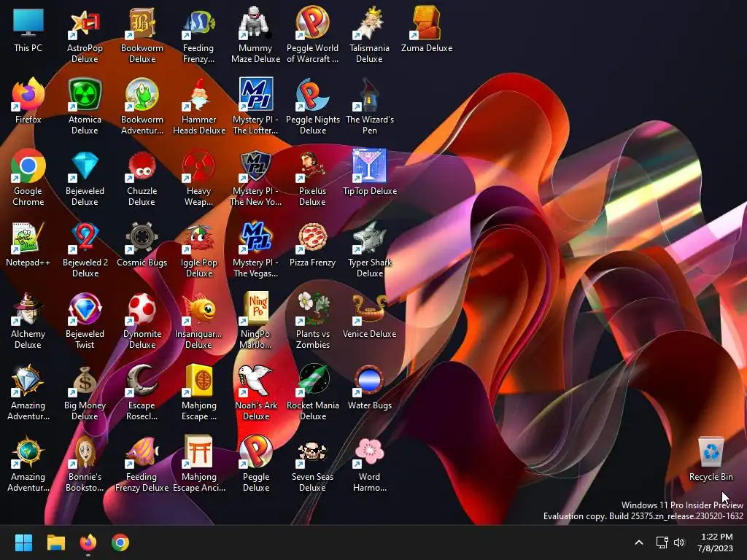Click the Pizza Frenzy icon
Viewport: 747px width, 560px height.
tap(312, 237)
